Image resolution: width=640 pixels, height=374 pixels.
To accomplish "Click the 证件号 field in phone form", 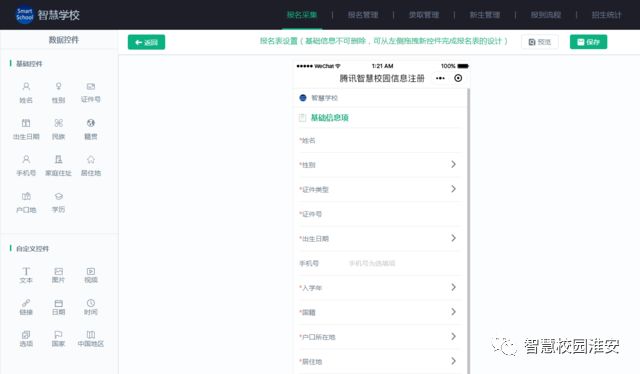I will pyautogui.click(x=380, y=214).
